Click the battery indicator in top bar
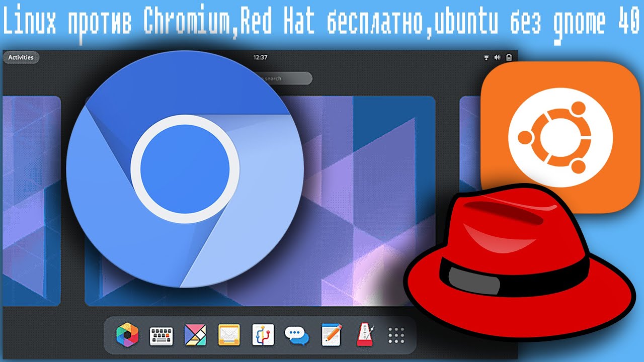Viewport: 644px width, 362px height. coord(509,57)
